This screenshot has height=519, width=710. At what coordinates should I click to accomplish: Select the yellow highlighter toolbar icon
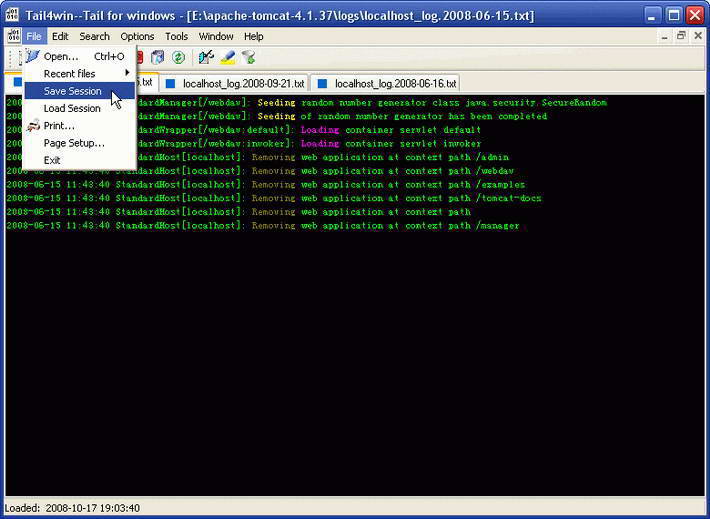[228, 58]
